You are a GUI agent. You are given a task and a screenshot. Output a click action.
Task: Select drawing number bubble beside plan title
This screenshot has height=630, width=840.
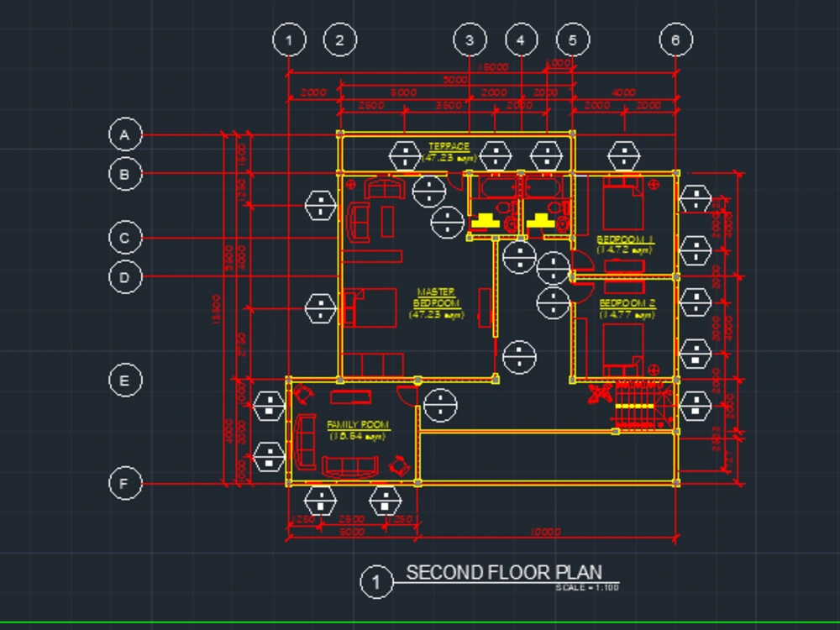(x=376, y=582)
